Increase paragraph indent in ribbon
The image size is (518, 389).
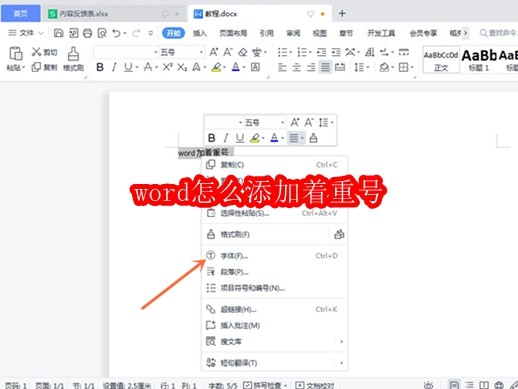pos(336,52)
